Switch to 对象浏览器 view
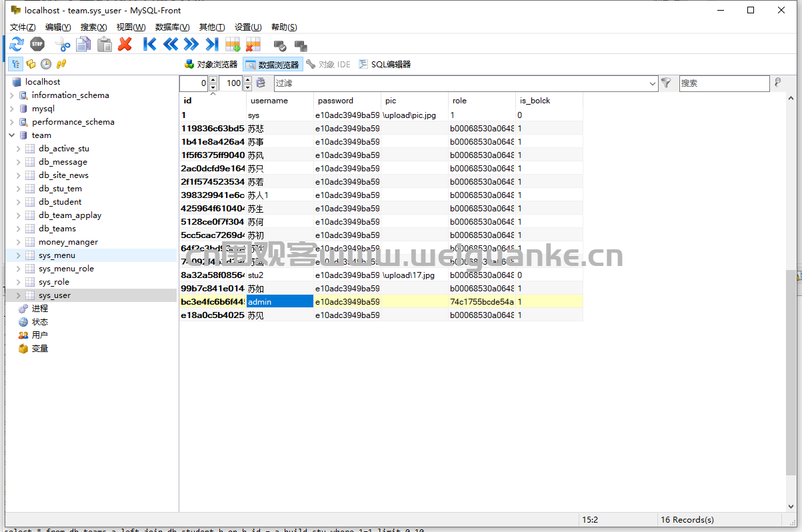Image resolution: width=802 pixels, height=532 pixels. tap(211, 65)
